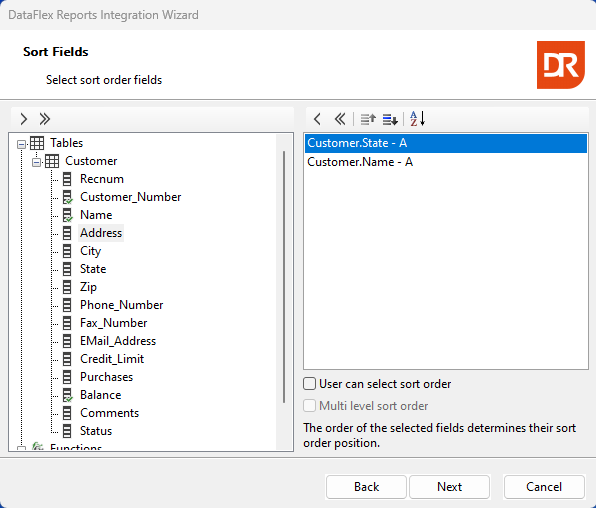
Task: Move selected sort field down
Action: point(390,119)
